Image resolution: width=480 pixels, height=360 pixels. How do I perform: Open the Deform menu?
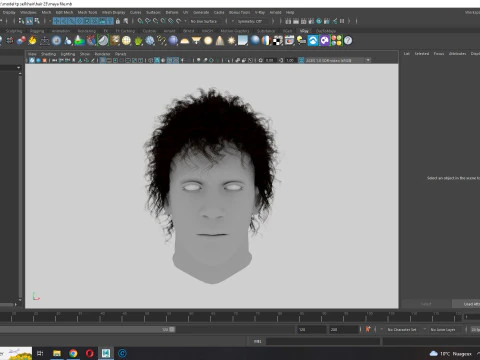172,12
